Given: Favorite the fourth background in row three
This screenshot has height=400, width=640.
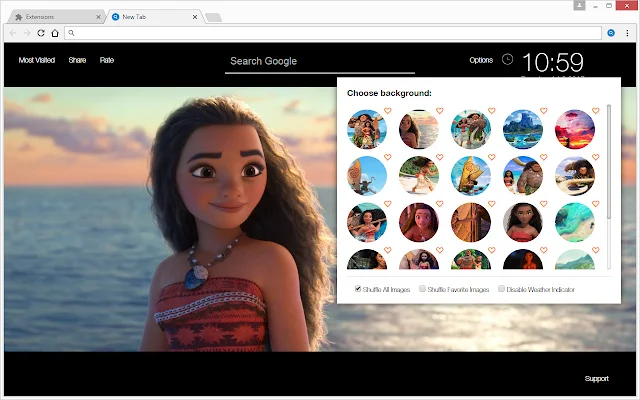Looking at the screenshot, I should click(x=544, y=204).
